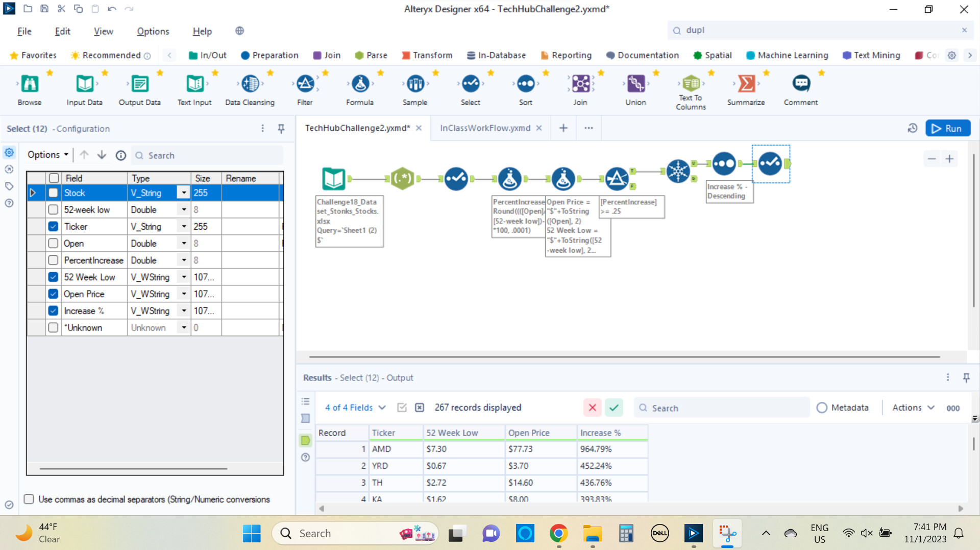The width and height of the screenshot is (980, 550).
Task: Add a new workflow tab with plus button
Action: click(x=563, y=128)
